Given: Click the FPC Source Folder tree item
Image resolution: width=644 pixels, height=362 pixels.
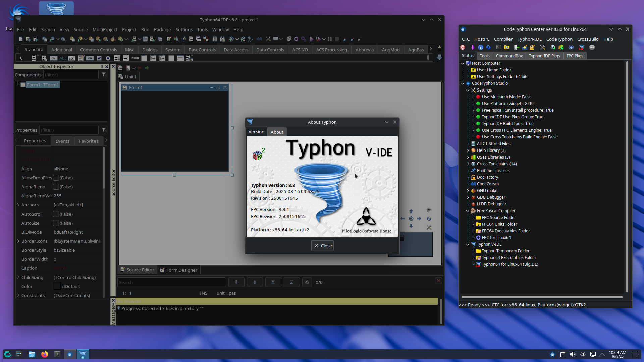Looking at the screenshot, I should (498, 218).
